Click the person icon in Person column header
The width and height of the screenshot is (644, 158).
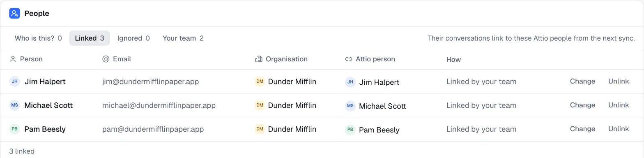click(x=13, y=59)
